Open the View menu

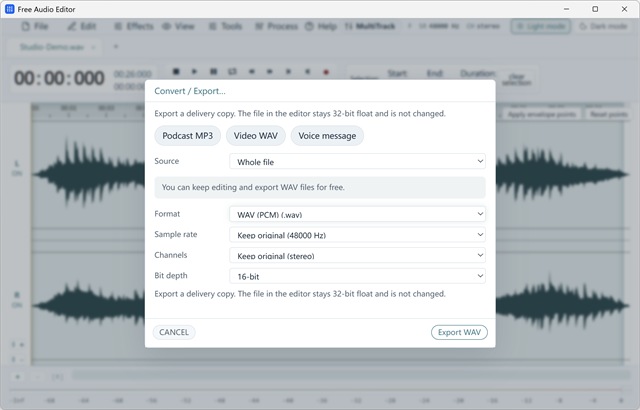[178, 27]
